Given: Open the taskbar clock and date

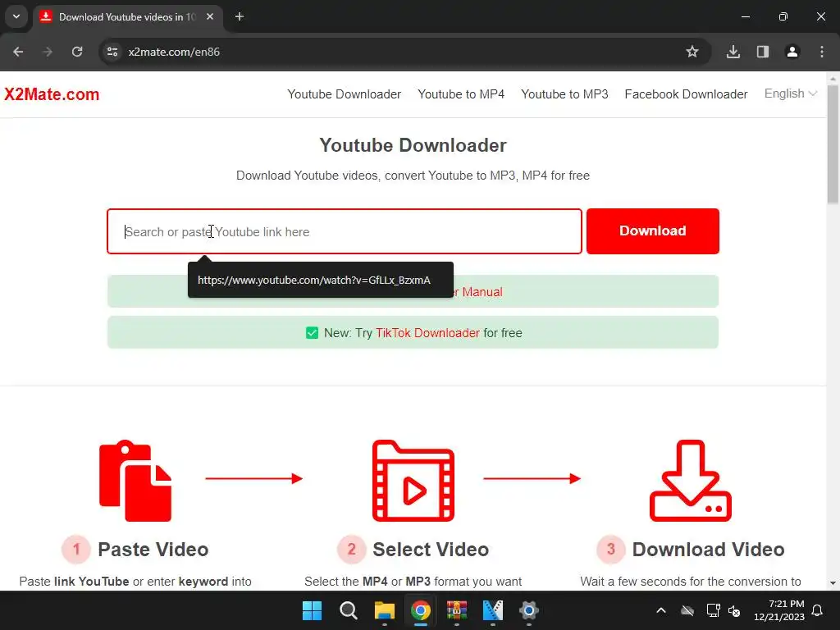Looking at the screenshot, I should (x=779, y=610).
